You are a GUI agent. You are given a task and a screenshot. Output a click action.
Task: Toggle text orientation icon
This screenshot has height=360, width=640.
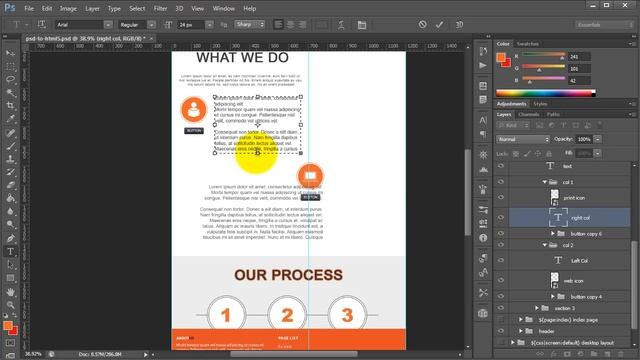(x=41, y=24)
